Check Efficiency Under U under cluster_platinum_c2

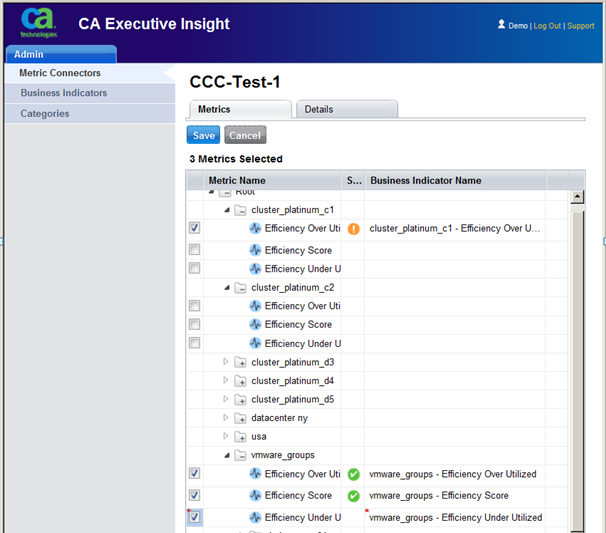coord(194,342)
